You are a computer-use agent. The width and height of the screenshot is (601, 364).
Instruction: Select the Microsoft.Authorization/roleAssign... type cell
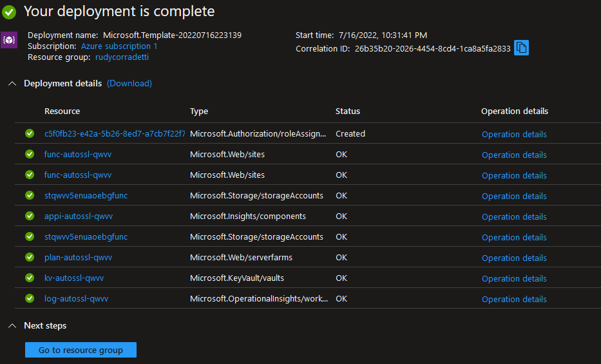(258, 134)
